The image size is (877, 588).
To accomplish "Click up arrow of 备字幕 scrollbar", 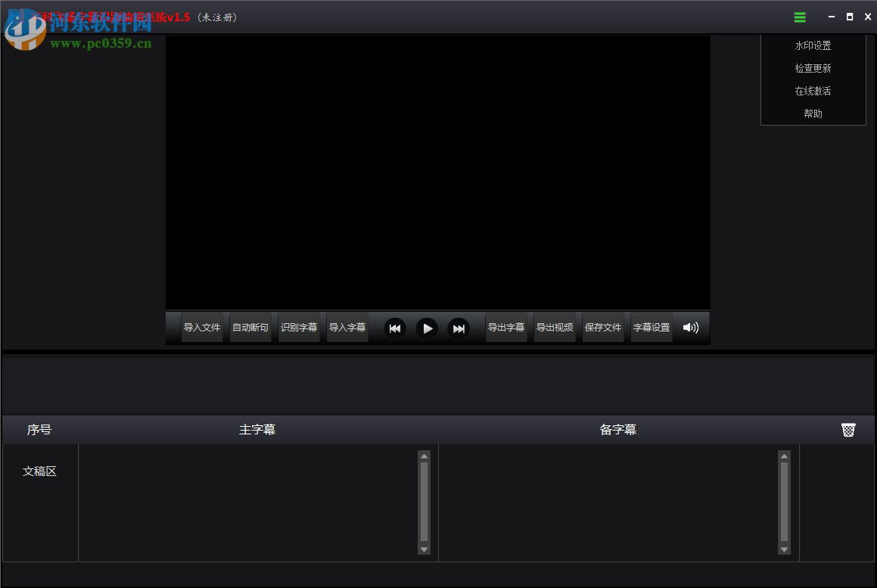I will [x=784, y=456].
